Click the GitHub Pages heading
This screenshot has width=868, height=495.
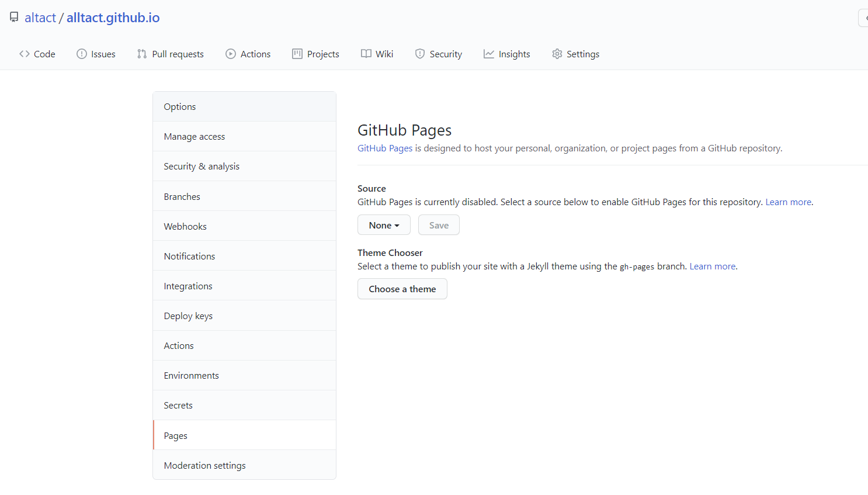click(x=404, y=130)
